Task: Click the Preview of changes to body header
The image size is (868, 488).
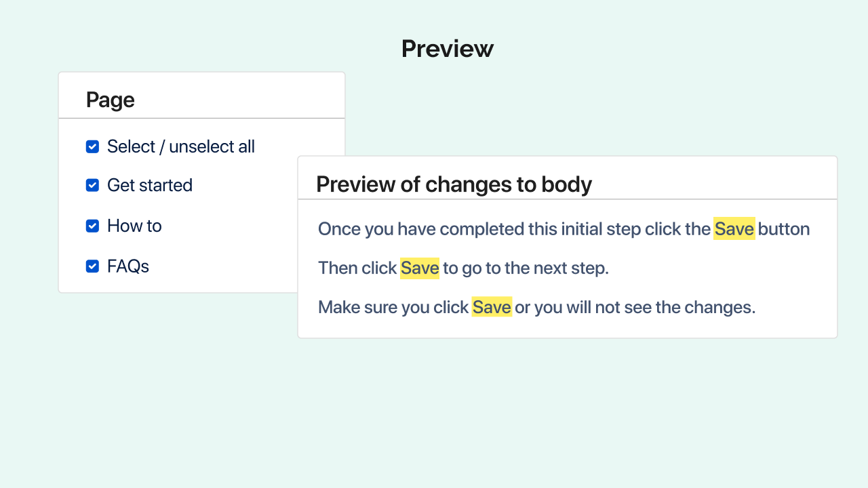Action: [x=454, y=184]
